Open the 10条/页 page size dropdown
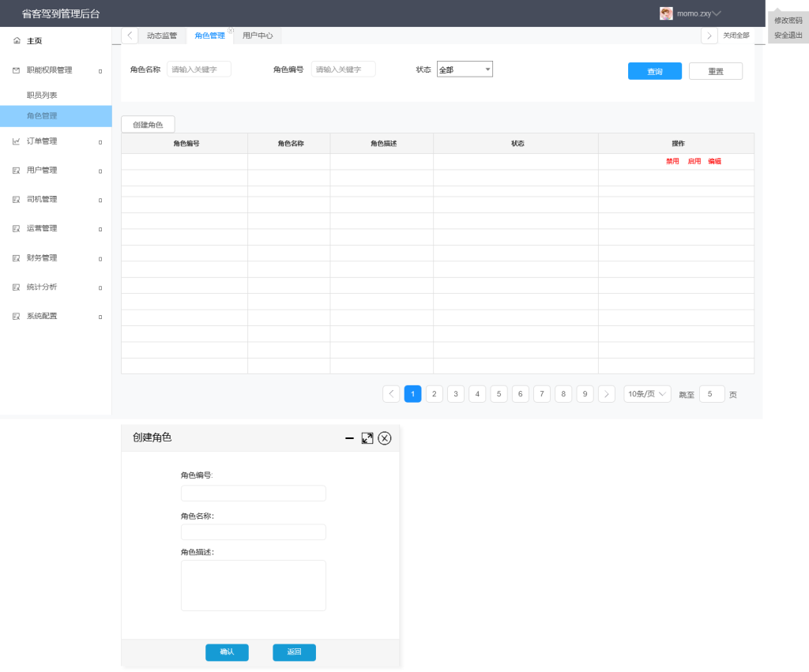Viewport: 809px width, 672px height. click(647, 394)
